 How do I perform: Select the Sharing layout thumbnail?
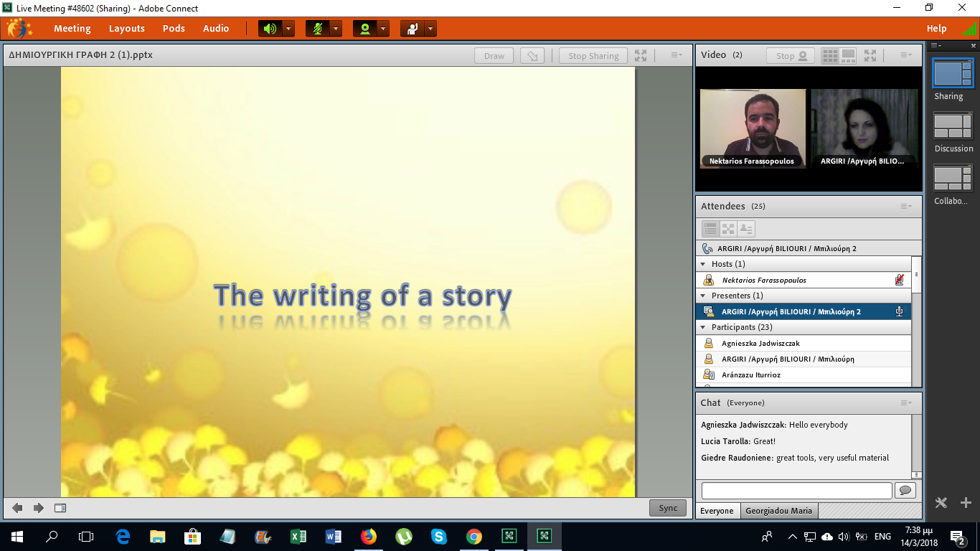click(x=953, y=72)
